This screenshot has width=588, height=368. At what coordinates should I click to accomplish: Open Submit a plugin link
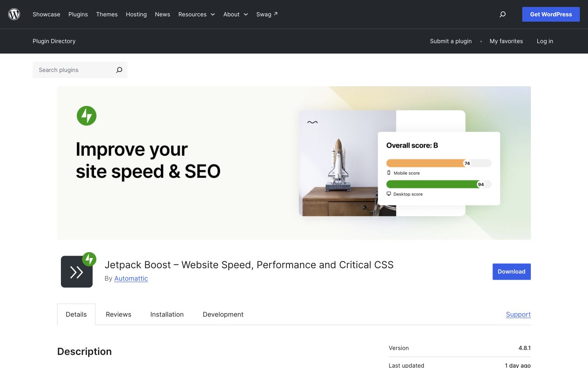[451, 41]
